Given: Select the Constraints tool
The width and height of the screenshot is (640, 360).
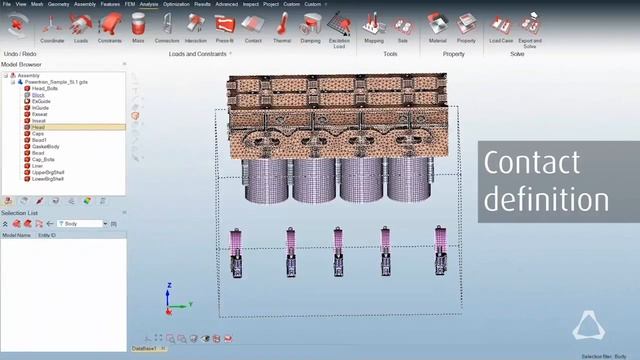Looking at the screenshot, I should click(110, 28).
